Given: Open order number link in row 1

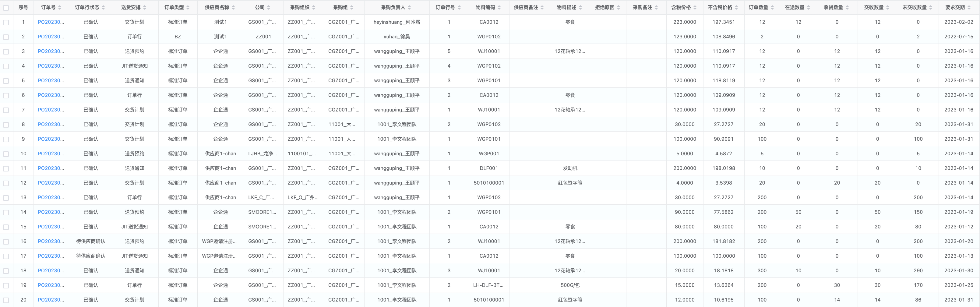Looking at the screenshot, I should 51,22.
